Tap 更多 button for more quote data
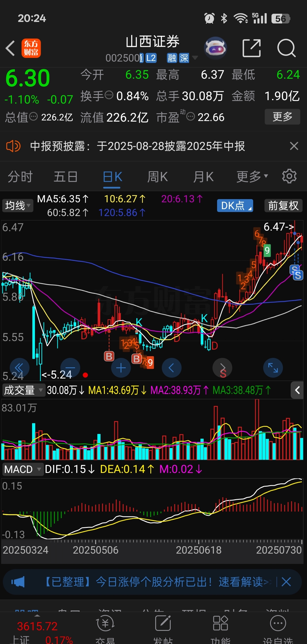The height and width of the screenshot is (644, 307). point(282,116)
